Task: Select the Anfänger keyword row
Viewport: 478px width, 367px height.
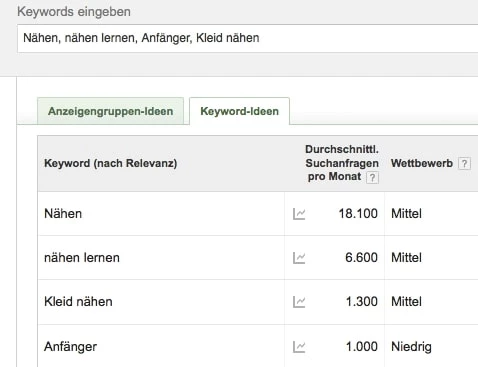Action: click(x=258, y=346)
